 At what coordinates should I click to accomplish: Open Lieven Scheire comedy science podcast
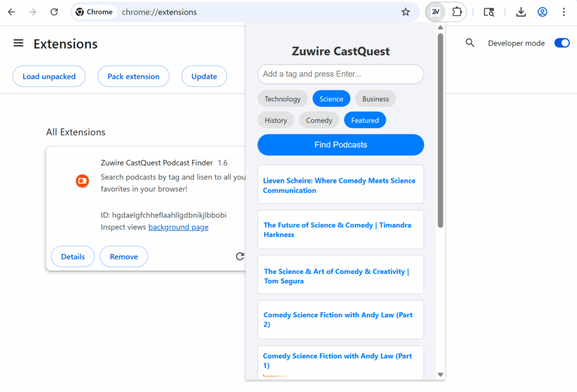tap(341, 184)
